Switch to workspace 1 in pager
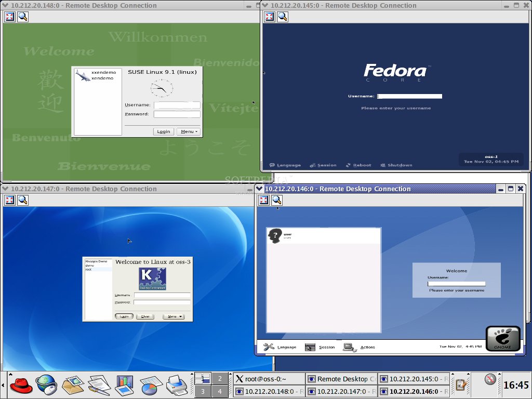Image resolution: width=532 pixels, height=399 pixels. (x=203, y=379)
